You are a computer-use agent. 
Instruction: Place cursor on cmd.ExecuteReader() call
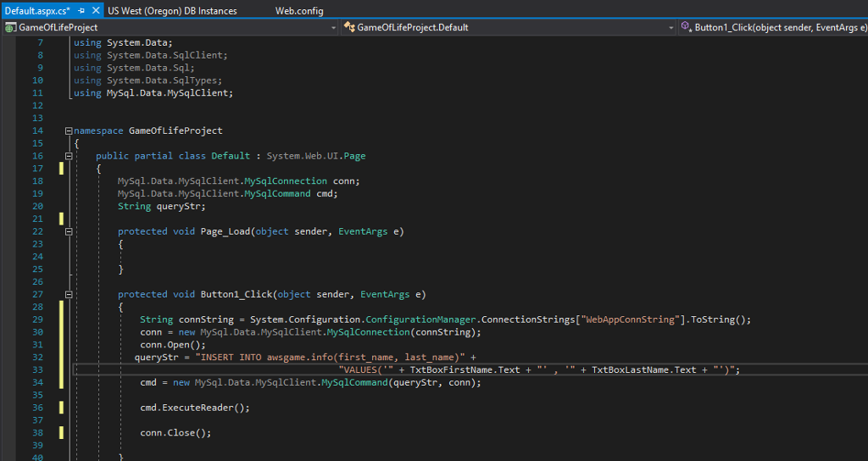point(194,408)
